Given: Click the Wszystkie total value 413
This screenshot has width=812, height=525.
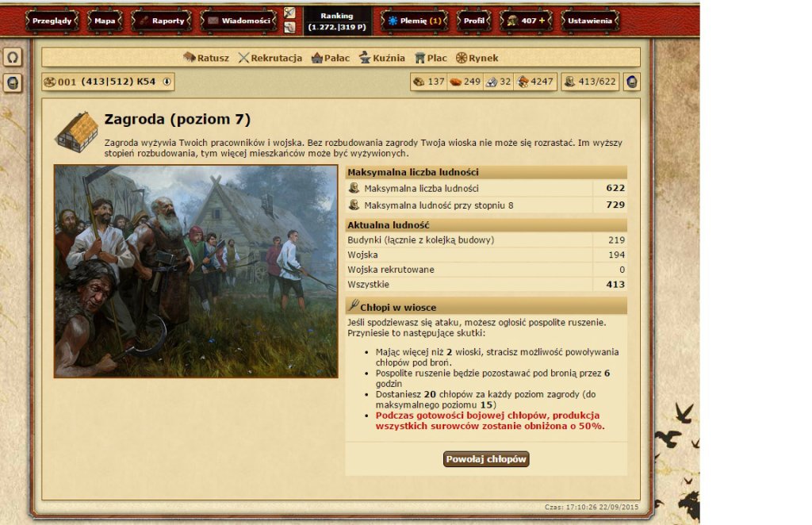Looking at the screenshot, I should point(615,284).
